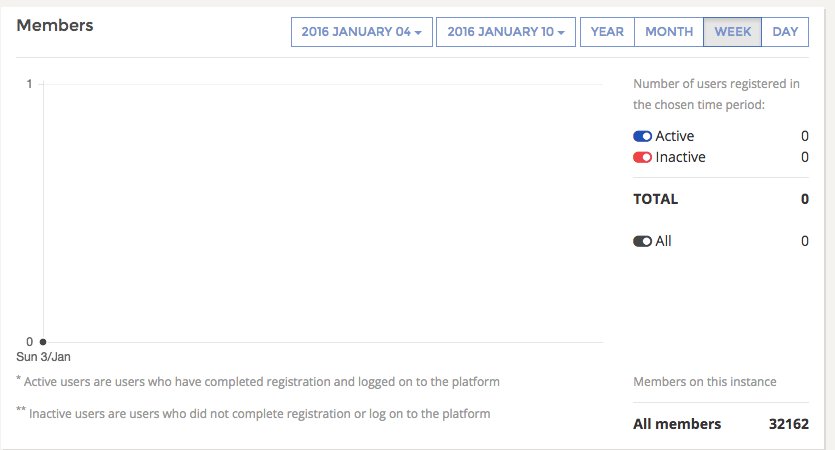Screen dimensions: 835x450
Task: Click the Members panel heading
Action: point(55,25)
